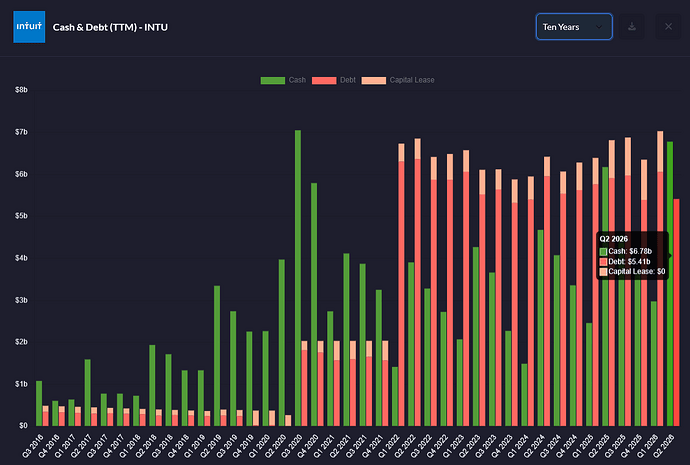Click the Q4 2020 green cash bar
Image resolution: width=690 pixels, height=465 pixels.
click(314, 304)
